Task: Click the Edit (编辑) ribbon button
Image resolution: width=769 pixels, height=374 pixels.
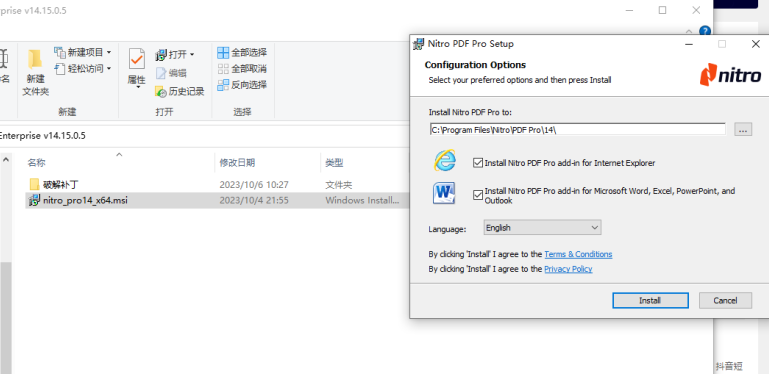Action: [171, 73]
